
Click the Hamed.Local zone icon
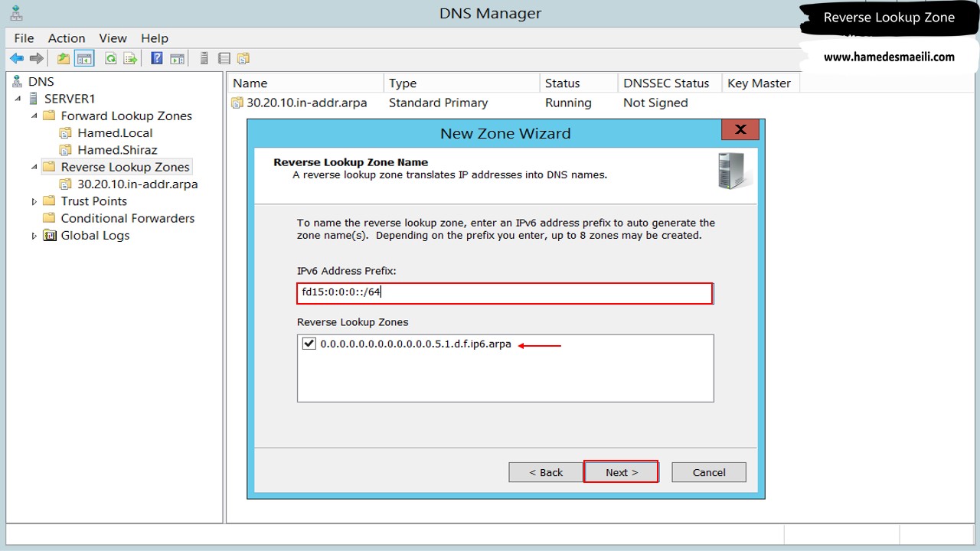click(x=66, y=133)
